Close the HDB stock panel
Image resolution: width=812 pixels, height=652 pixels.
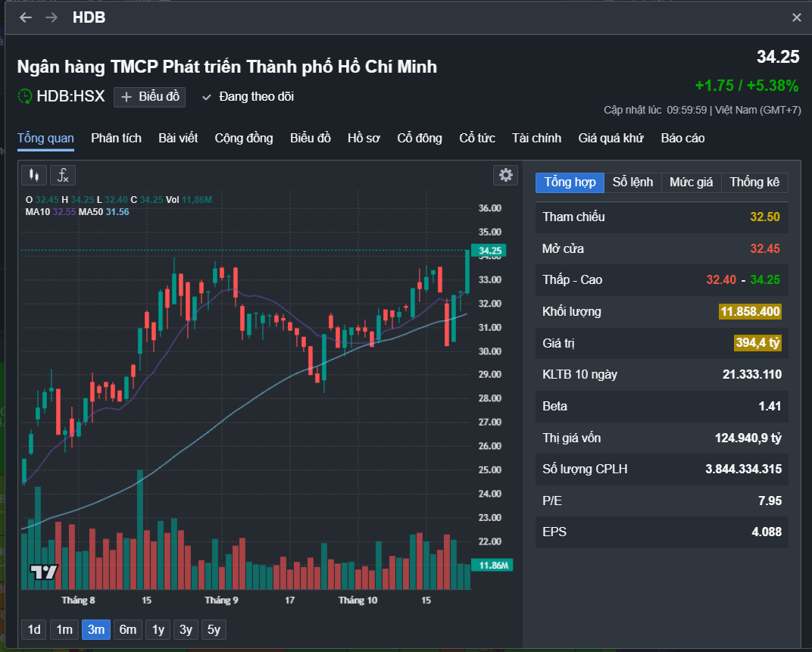pyautogui.click(x=796, y=17)
